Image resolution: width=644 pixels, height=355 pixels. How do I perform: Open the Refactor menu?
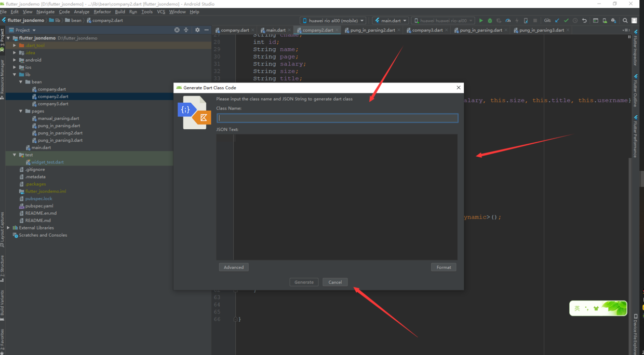click(x=102, y=11)
